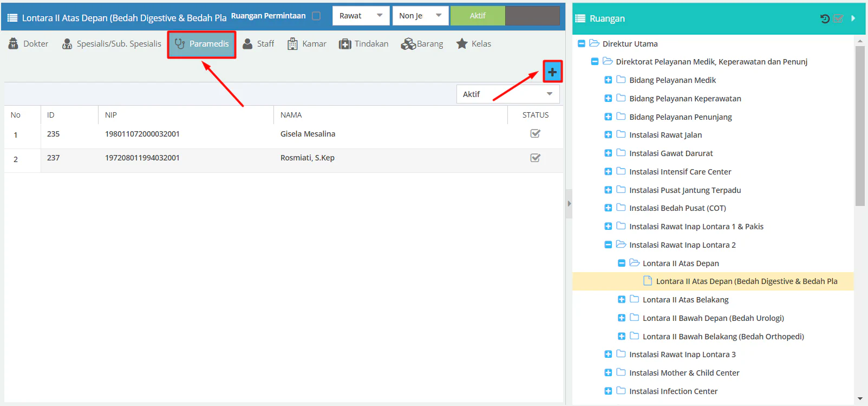Image resolution: width=868 pixels, height=406 pixels.
Task: Select Instalasi Infection Center in the tree
Action: [x=673, y=391]
